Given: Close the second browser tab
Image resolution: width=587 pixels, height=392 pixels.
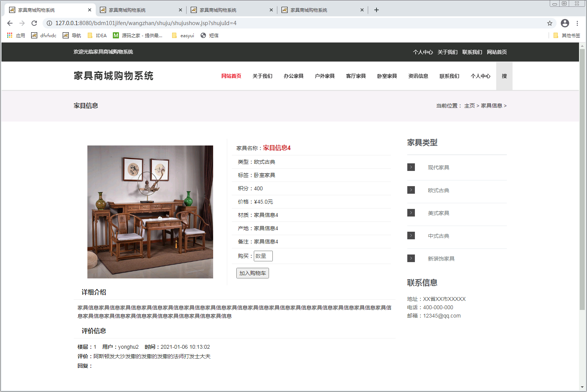Looking at the screenshot, I should (180, 10).
